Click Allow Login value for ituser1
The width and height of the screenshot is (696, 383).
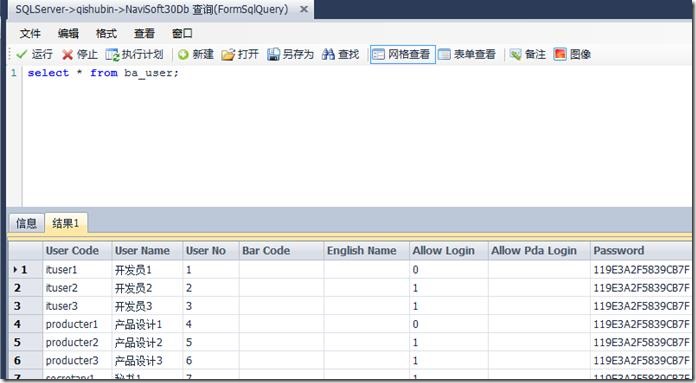point(449,270)
